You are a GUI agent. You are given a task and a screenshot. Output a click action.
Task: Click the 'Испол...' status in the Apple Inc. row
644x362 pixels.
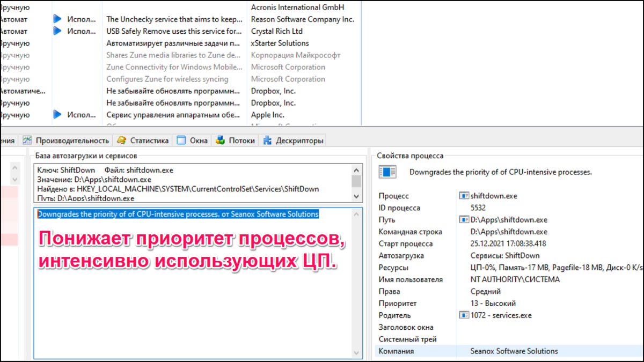pyautogui.click(x=82, y=115)
